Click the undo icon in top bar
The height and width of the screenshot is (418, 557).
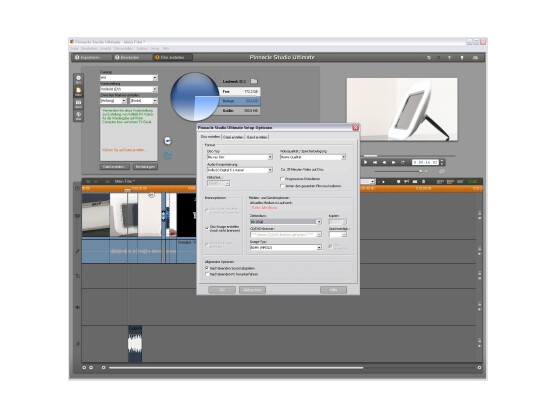[429, 58]
